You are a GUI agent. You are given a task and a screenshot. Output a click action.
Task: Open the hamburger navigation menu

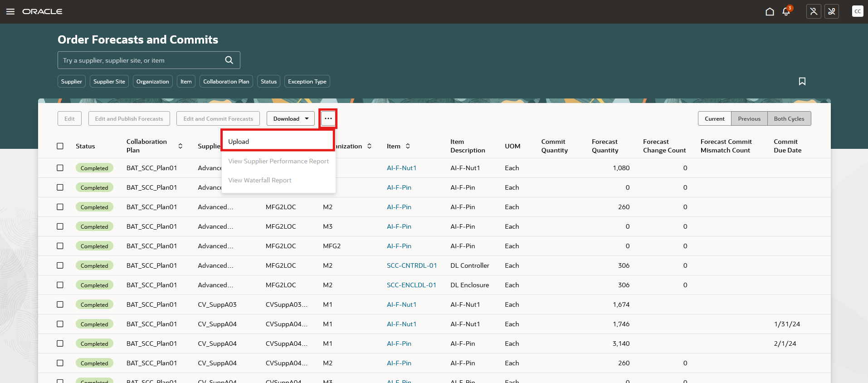click(x=10, y=11)
